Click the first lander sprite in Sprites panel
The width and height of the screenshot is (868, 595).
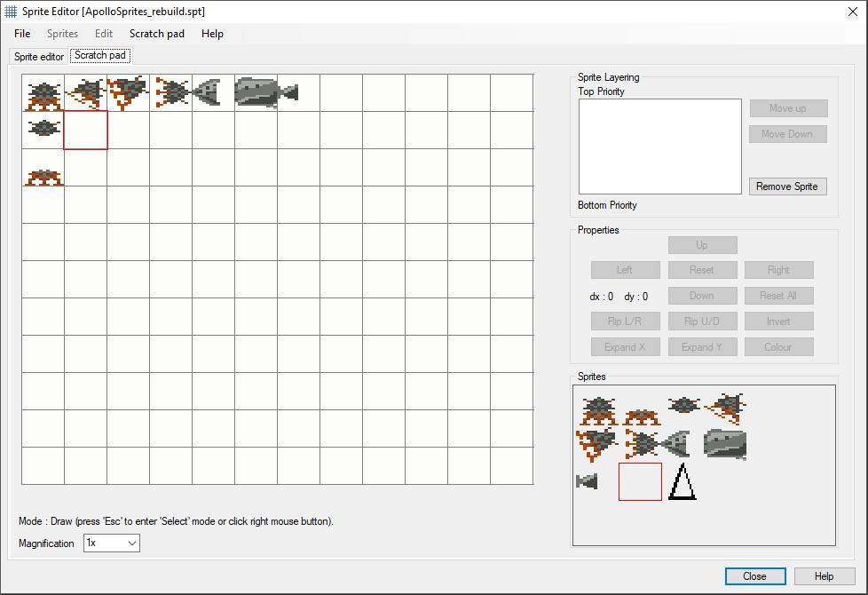point(598,409)
